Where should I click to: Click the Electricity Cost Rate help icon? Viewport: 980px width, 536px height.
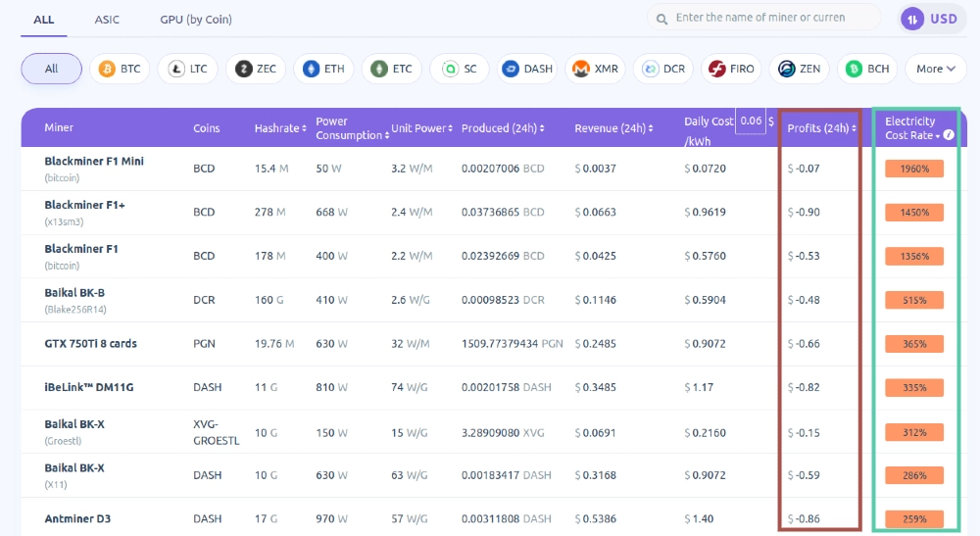point(949,135)
